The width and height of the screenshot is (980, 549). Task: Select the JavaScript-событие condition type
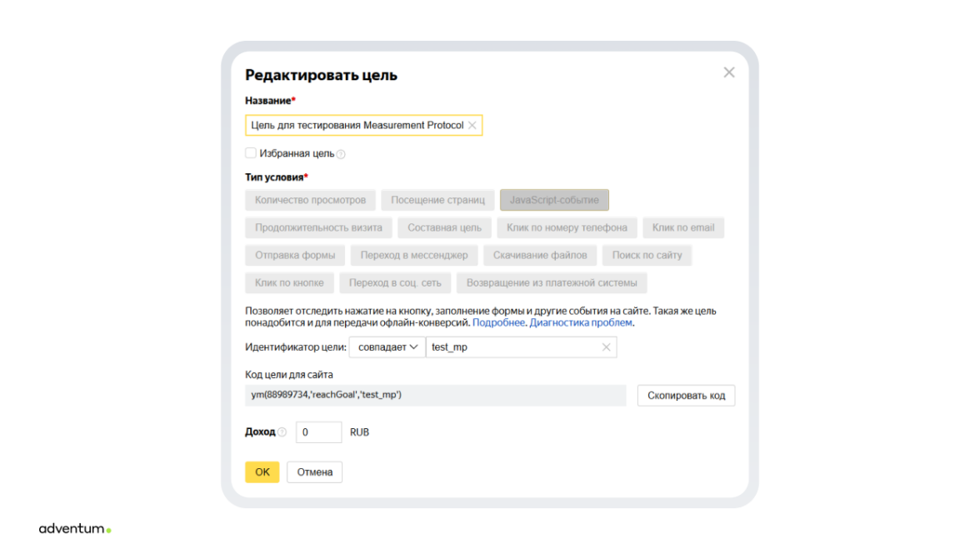pos(554,200)
